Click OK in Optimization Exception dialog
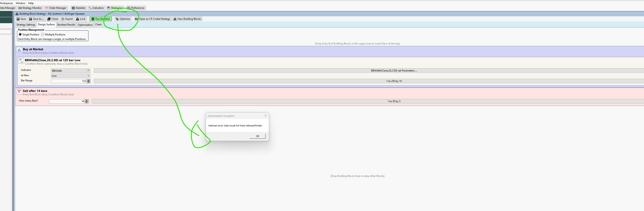 coord(257,136)
